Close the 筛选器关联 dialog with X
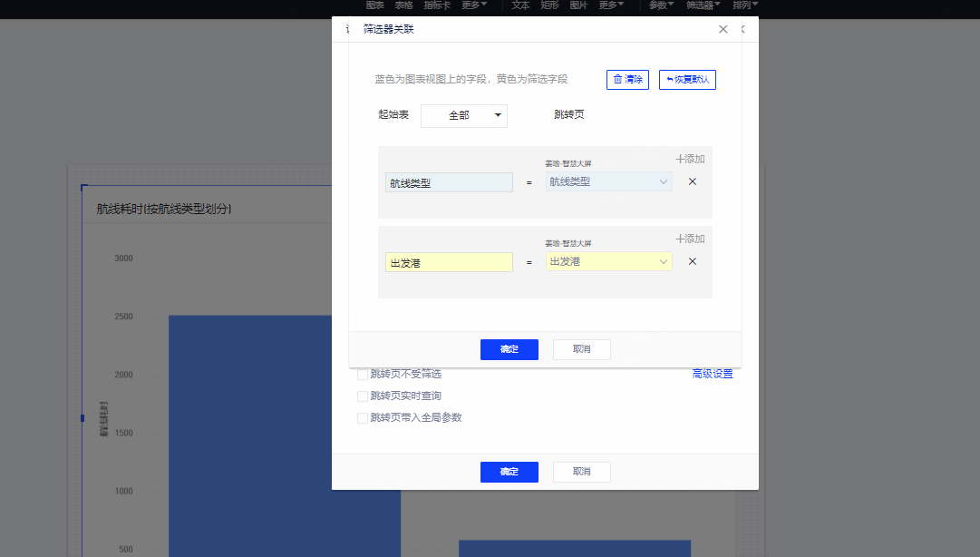Viewport: 980px width, 557px height. (723, 29)
